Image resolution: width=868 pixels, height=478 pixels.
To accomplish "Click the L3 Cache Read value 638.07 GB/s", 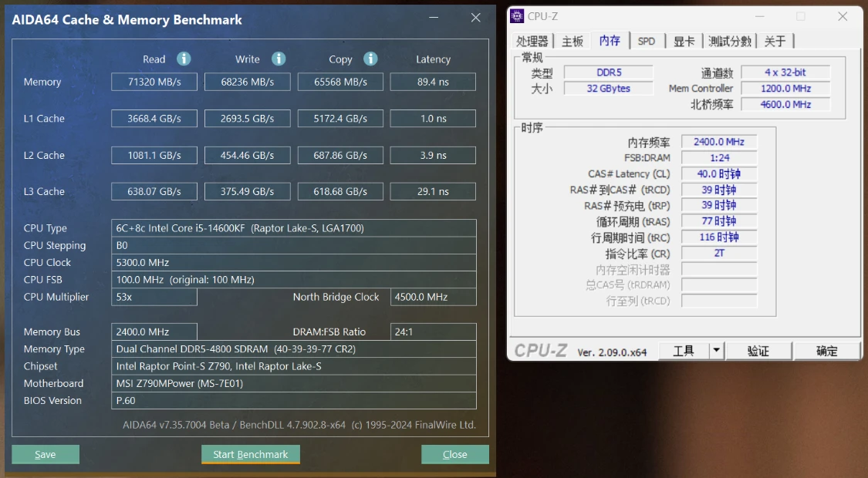I will pyautogui.click(x=154, y=191).
